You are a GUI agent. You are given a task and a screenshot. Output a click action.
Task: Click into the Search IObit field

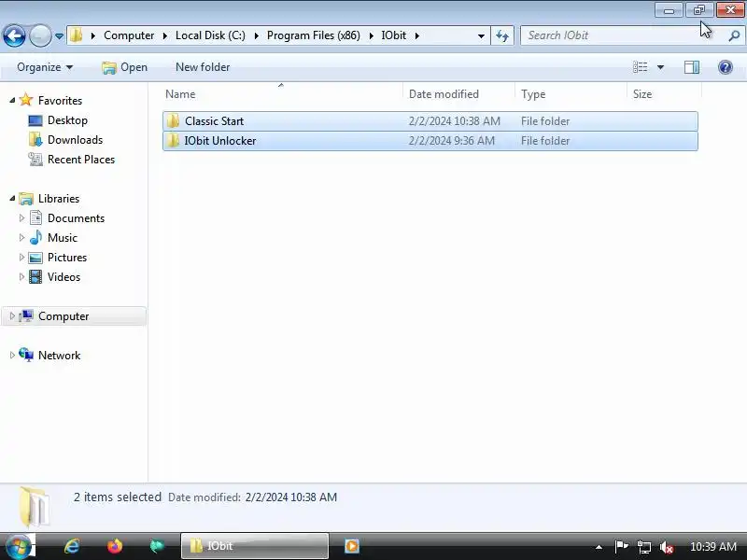(624, 35)
